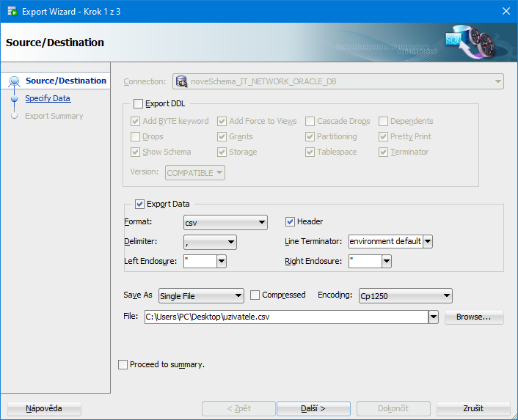Click the File path input field
This screenshot has width=518, height=420.
tap(285, 317)
